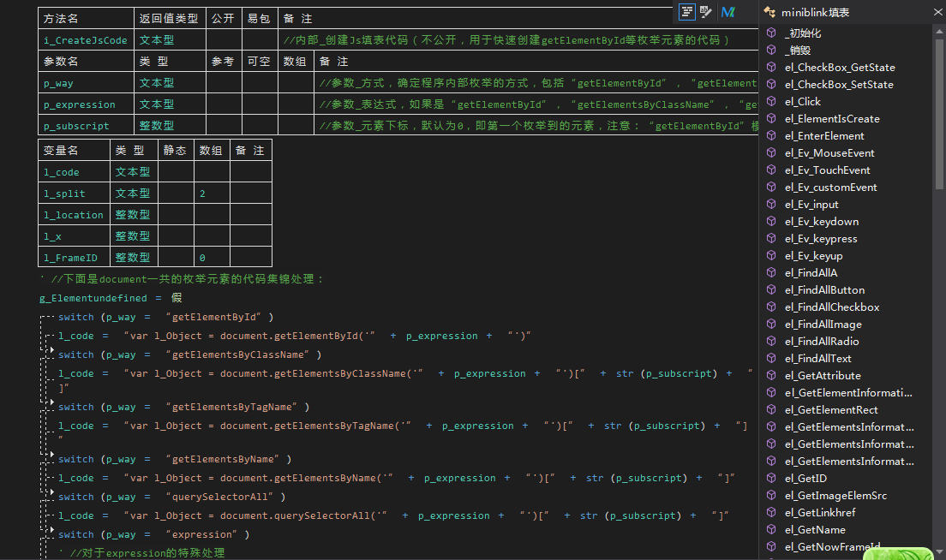Click the l_split array size cell
946x560 pixels.
click(213, 194)
